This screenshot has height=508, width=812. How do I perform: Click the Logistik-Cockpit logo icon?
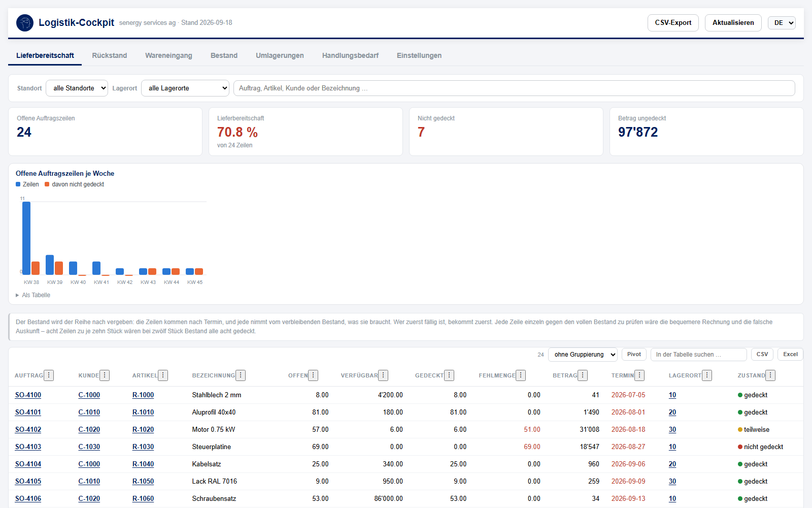(25, 23)
